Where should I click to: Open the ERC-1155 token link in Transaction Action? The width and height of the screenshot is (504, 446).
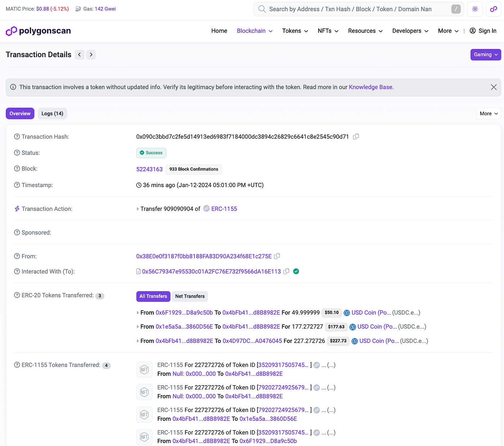tap(224, 209)
